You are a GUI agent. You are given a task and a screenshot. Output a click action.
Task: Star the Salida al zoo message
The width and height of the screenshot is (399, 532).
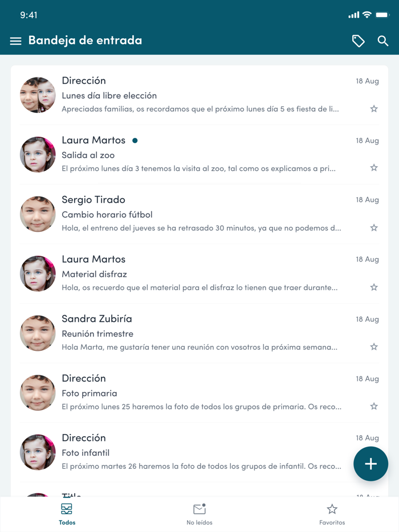[374, 167]
